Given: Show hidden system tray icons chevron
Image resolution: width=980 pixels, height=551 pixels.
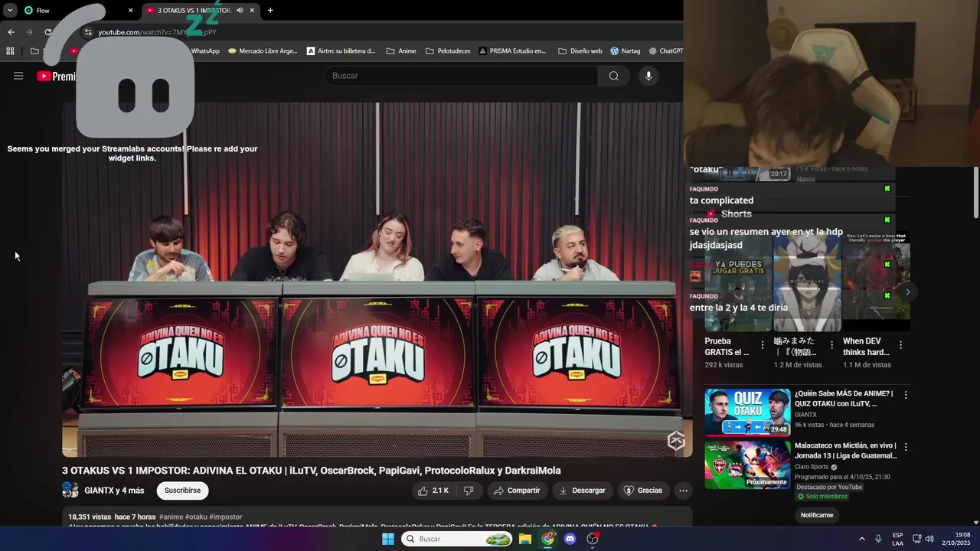Looking at the screenshot, I should click(x=861, y=539).
